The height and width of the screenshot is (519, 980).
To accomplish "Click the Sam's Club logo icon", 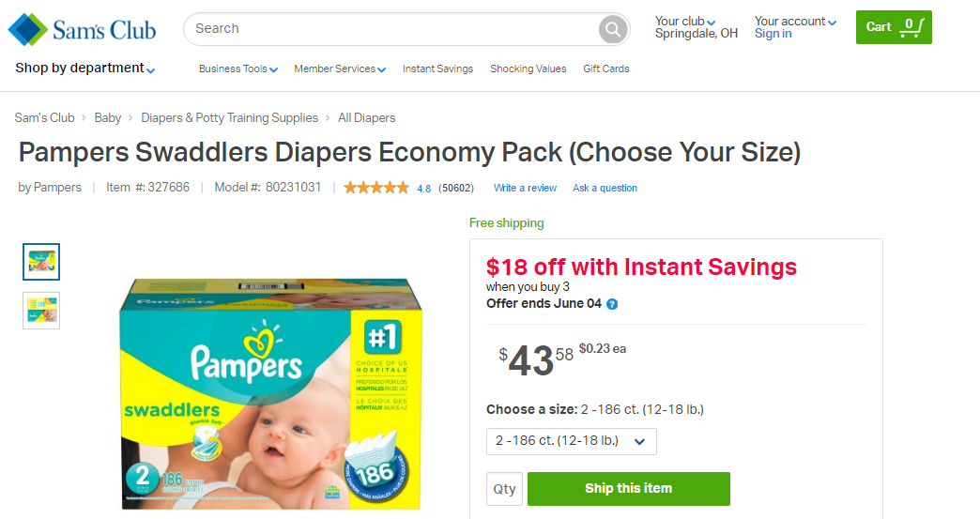I will point(27,29).
